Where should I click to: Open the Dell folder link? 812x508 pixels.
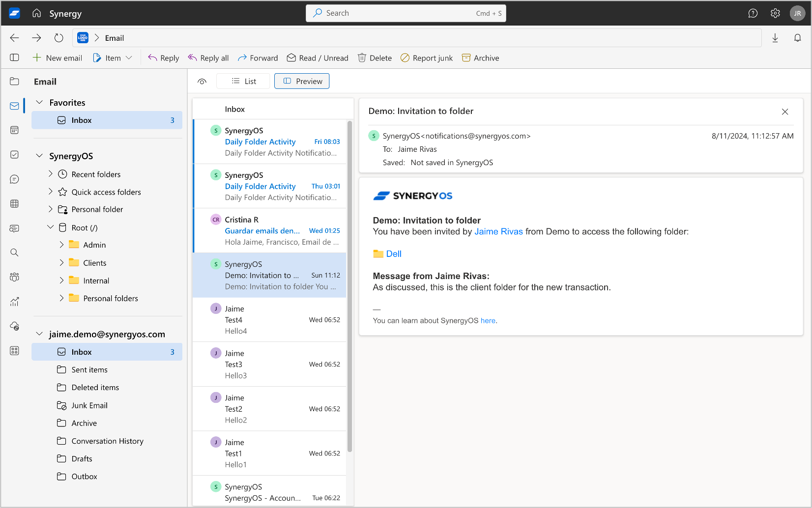[x=387, y=254]
